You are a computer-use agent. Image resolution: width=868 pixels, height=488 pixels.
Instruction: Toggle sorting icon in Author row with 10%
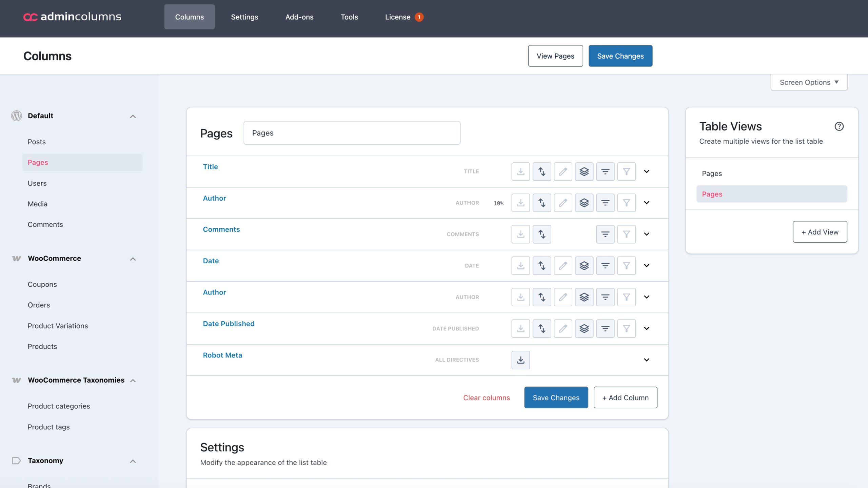pos(541,203)
